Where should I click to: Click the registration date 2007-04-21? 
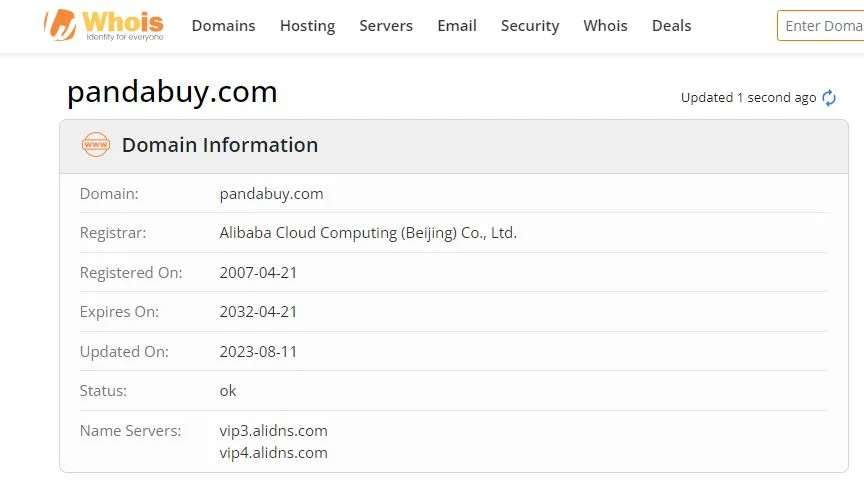pos(258,273)
